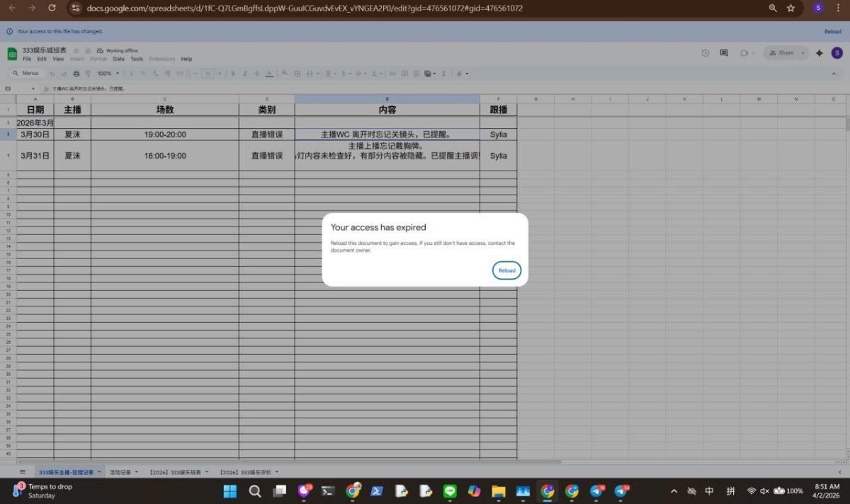Collapse the toolbar with the chevron arrow
The image size is (850, 504).
pyautogui.click(x=834, y=74)
